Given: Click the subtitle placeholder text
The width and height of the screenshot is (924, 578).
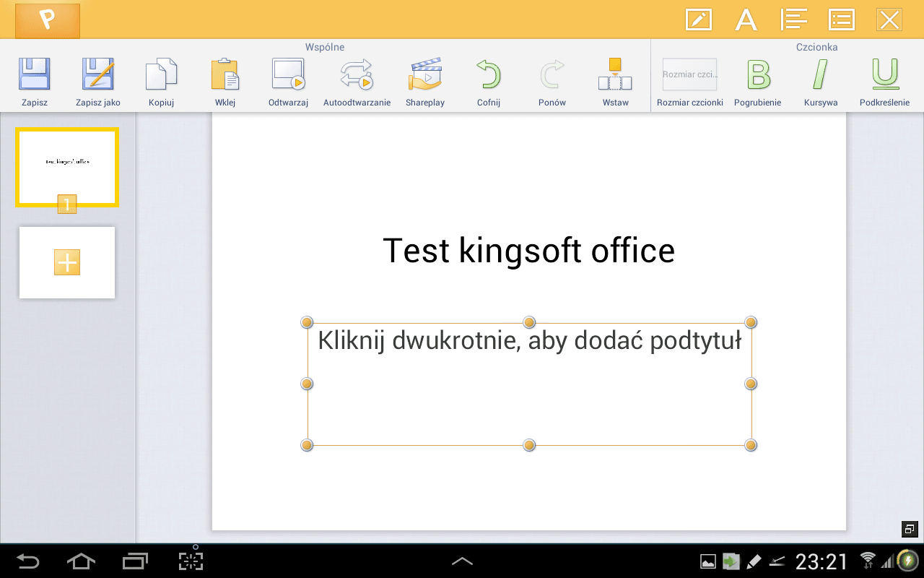Looking at the screenshot, I should [x=529, y=340].
